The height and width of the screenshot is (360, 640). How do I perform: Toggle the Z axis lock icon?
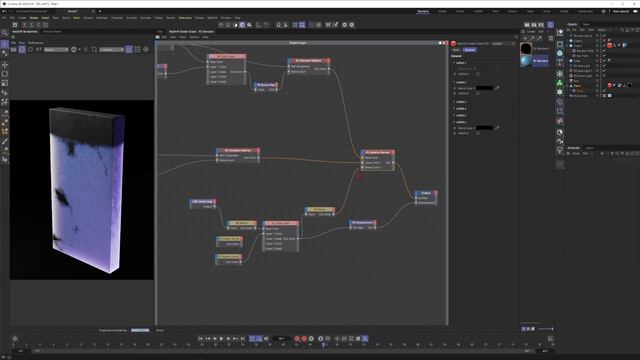(38, 25)
